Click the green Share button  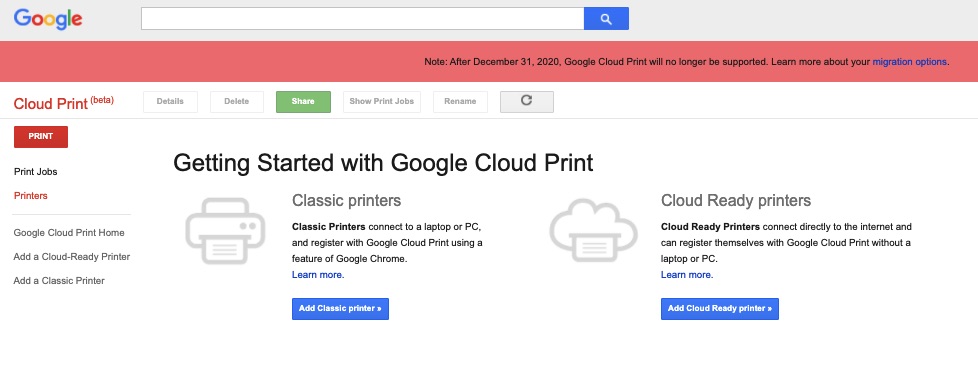pos(303,102)
